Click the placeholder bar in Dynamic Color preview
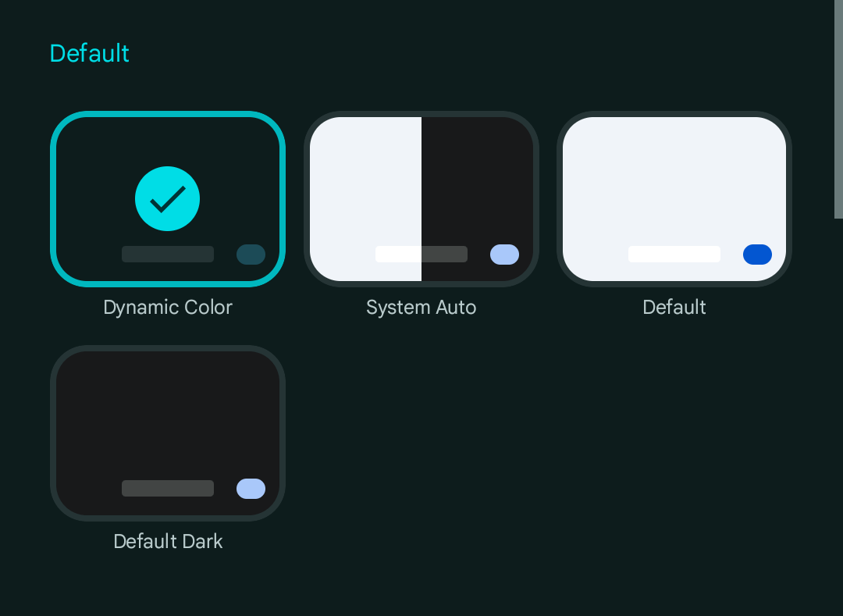The height and width of the screenshot is (616, 843). click(168, 255)
